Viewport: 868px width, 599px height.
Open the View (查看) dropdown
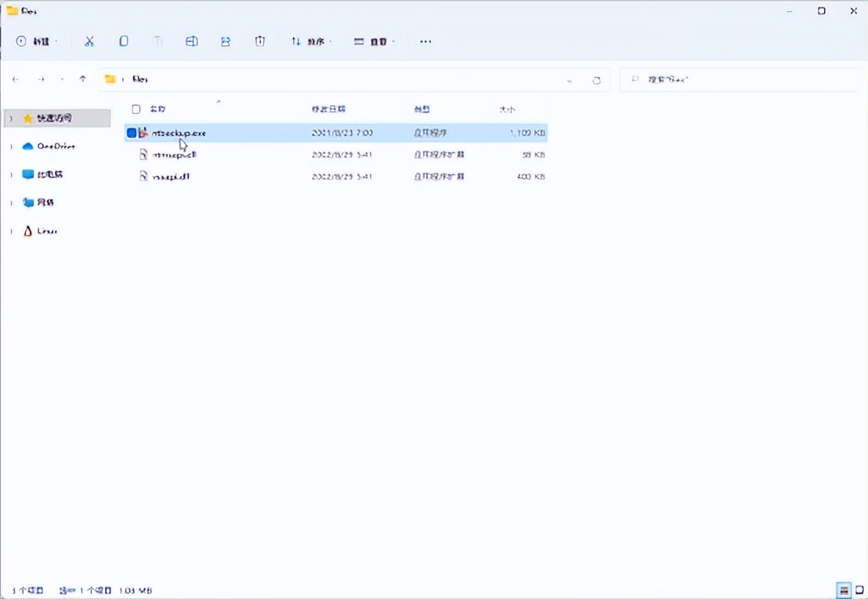coord(374,41)
